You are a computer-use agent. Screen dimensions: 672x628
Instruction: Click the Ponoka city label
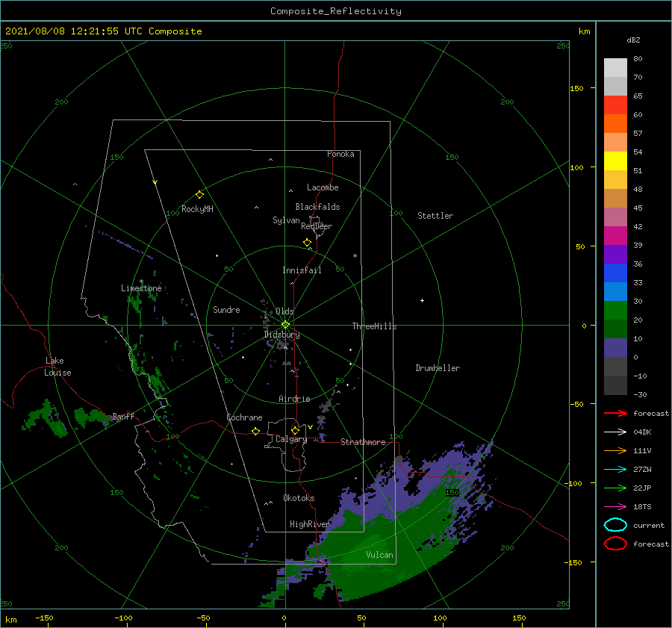(340, 154)
